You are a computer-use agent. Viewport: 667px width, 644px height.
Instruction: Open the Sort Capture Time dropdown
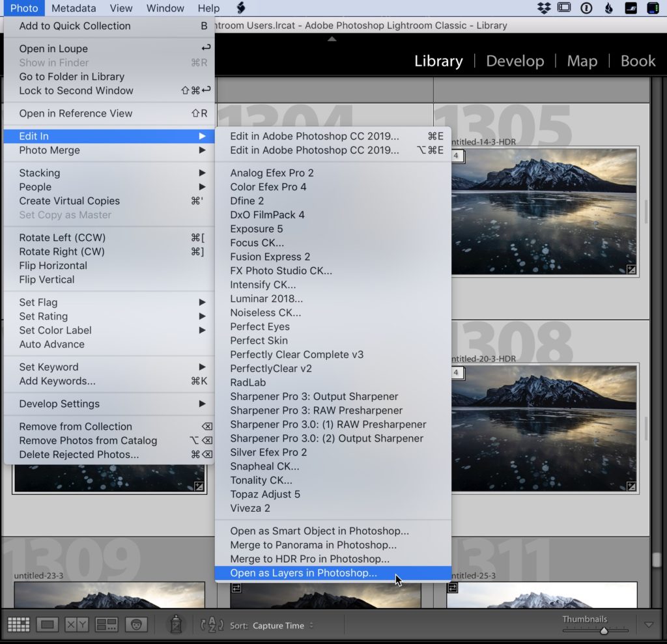(x=283, y=625)
